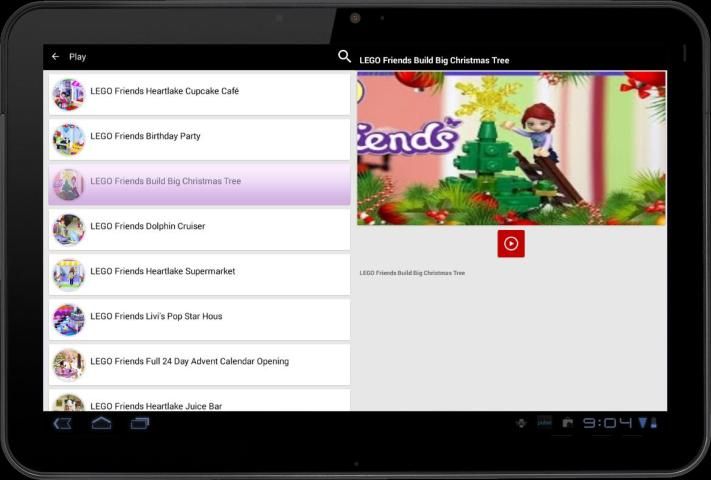The height and width of the screenshot is (480, 711).
Task: Tap the clock in the status bar
Action: click(607, 423)
